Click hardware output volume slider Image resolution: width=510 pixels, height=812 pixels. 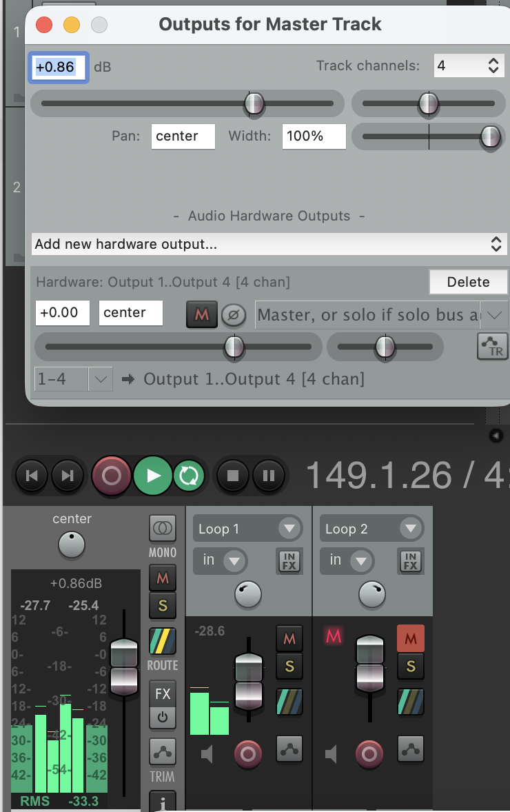pos(178,347)
